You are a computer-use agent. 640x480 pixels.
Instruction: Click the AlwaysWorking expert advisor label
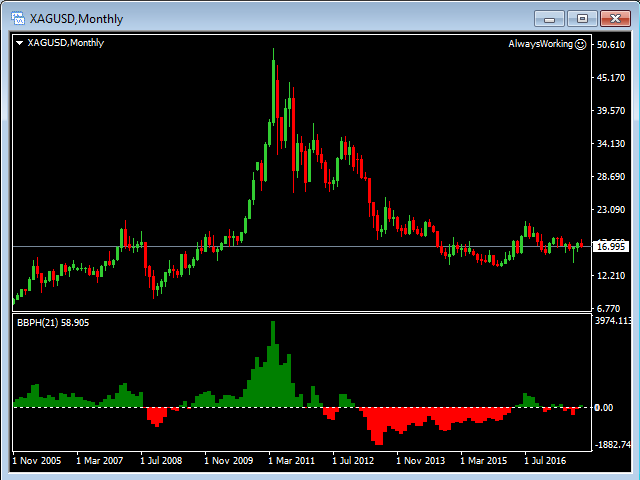point(540,44)
